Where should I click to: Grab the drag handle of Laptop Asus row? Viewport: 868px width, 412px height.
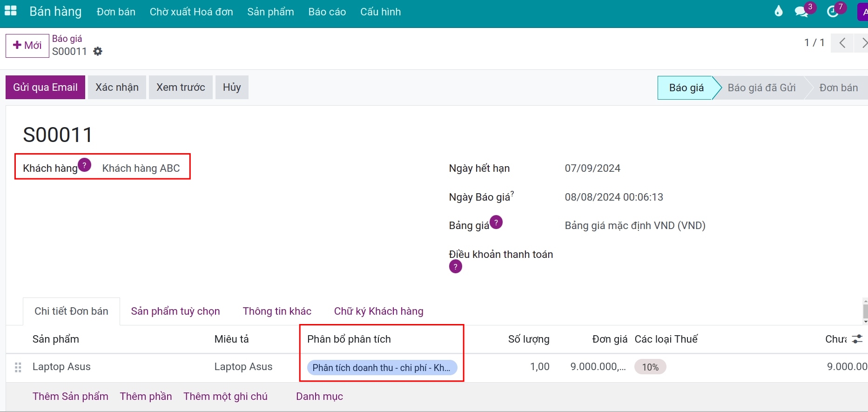click(x=18, y=367)
